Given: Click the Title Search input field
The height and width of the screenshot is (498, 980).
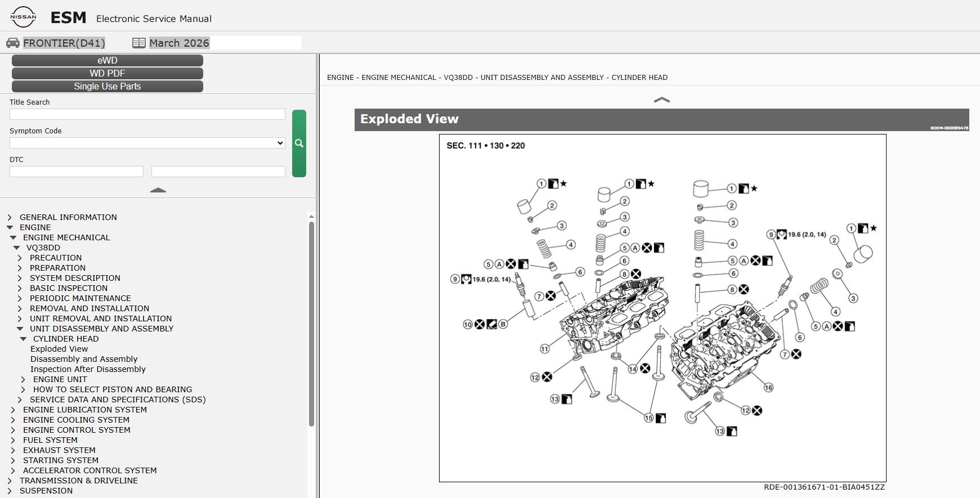Looking at the screenshot, I should coord(147,114).
